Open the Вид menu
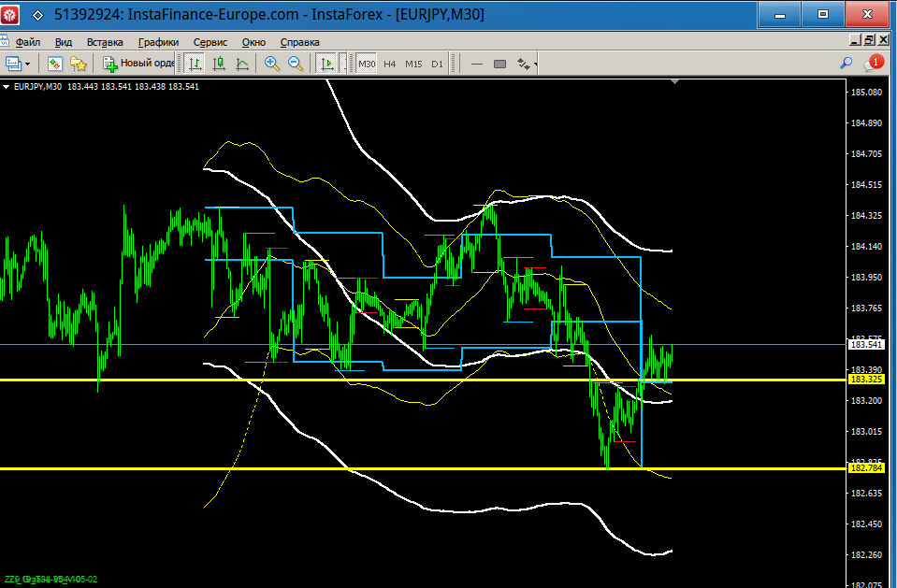This screenshot has width=897, height=588. point(64,42)
